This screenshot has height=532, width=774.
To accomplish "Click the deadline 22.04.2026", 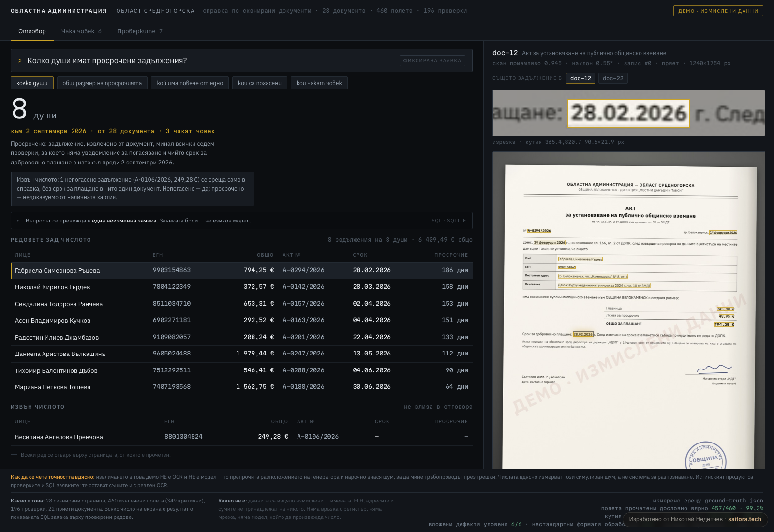I will [x=372, y=337].
